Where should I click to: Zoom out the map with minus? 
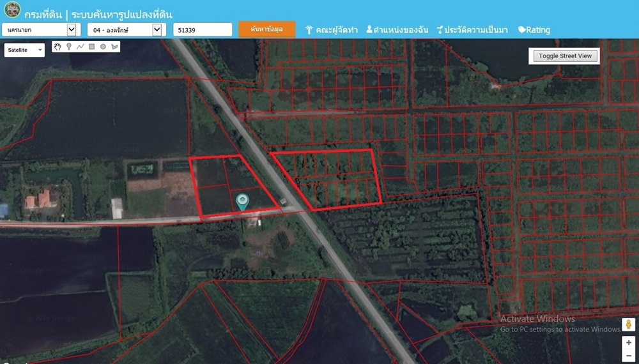point(628,356)
